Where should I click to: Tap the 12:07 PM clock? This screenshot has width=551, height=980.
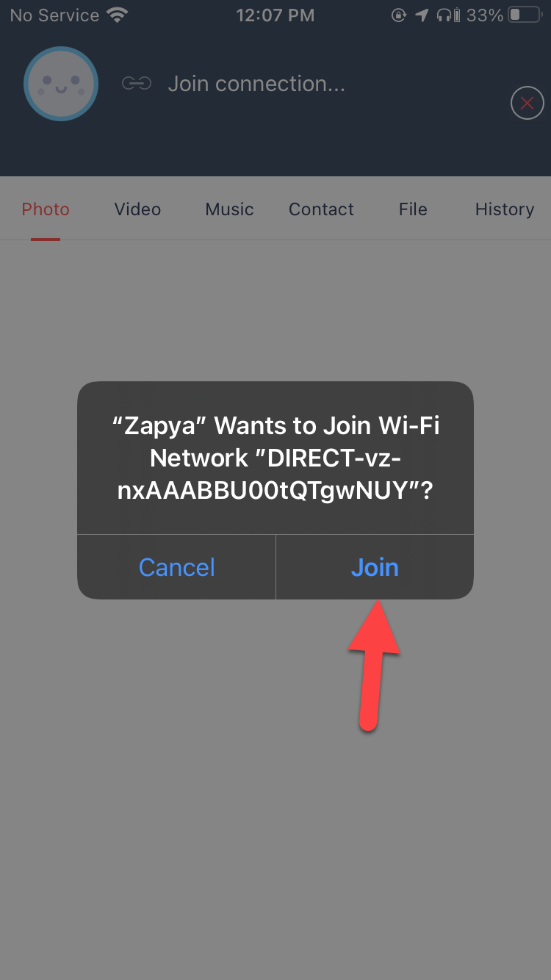[x=275, y=15]
